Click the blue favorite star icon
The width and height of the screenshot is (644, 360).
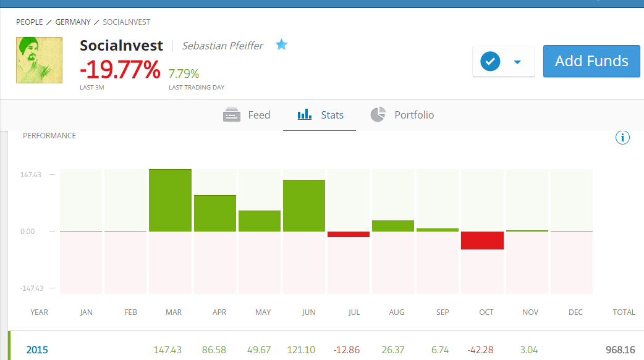point(282,44)
